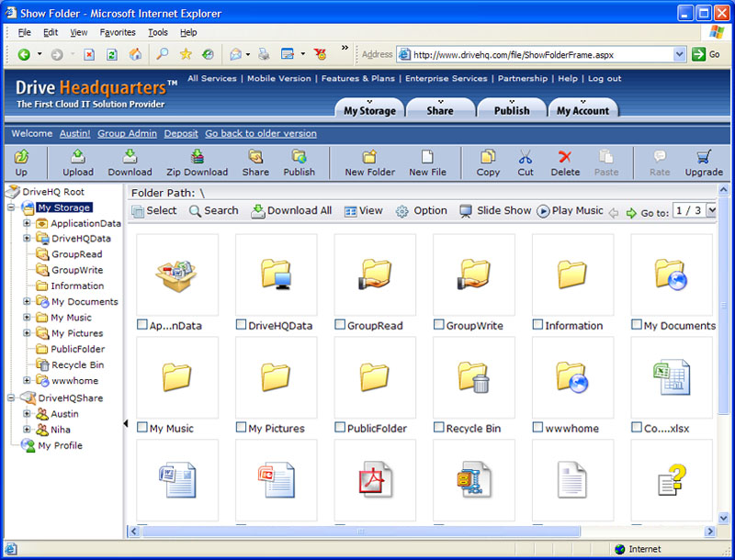735x560 pixels.
Task: Switch to the My Account tab
Action: tap(582, 107)
